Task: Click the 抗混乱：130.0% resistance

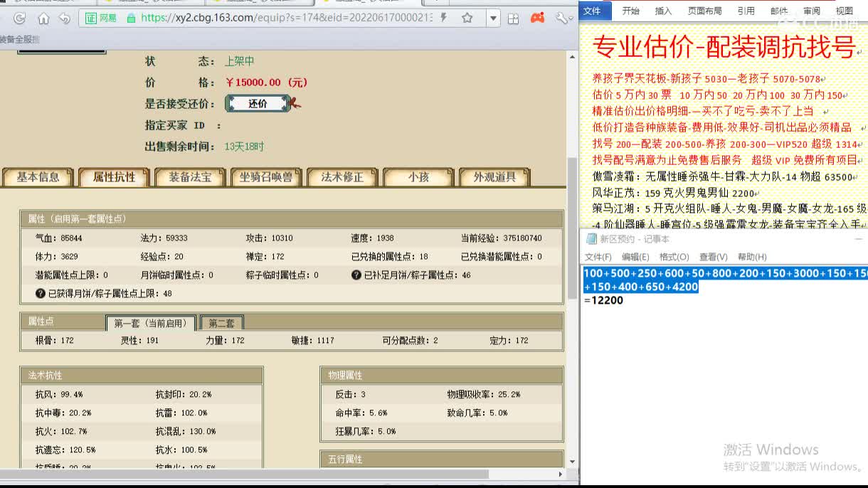Action: [186, 431]
